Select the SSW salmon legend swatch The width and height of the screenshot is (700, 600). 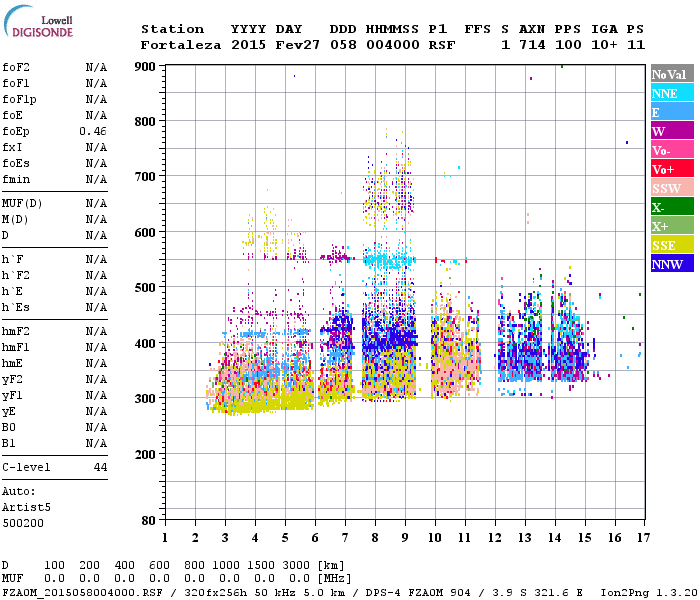pyautogui.click(x=672, y=188)
